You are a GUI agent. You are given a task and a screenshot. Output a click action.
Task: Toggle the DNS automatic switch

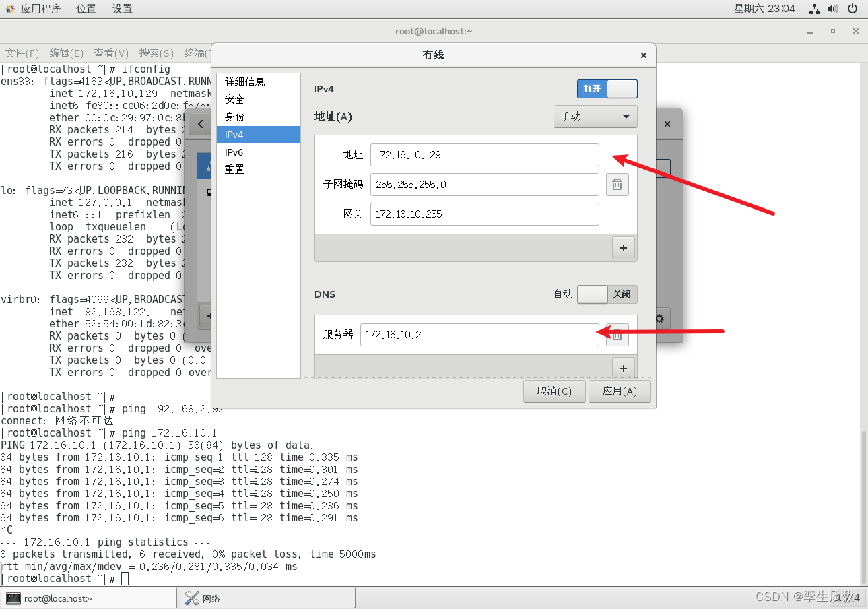click(607, 294)
